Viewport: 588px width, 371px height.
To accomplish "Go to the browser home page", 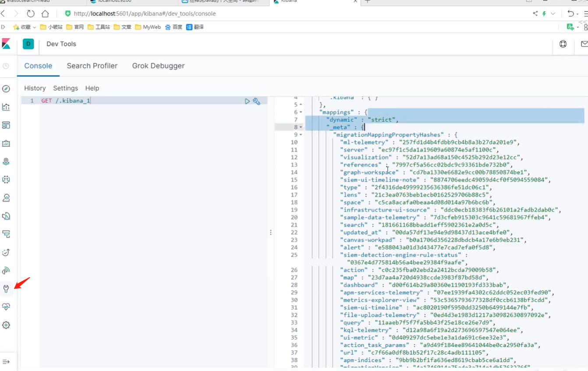I will pos(45,14).
